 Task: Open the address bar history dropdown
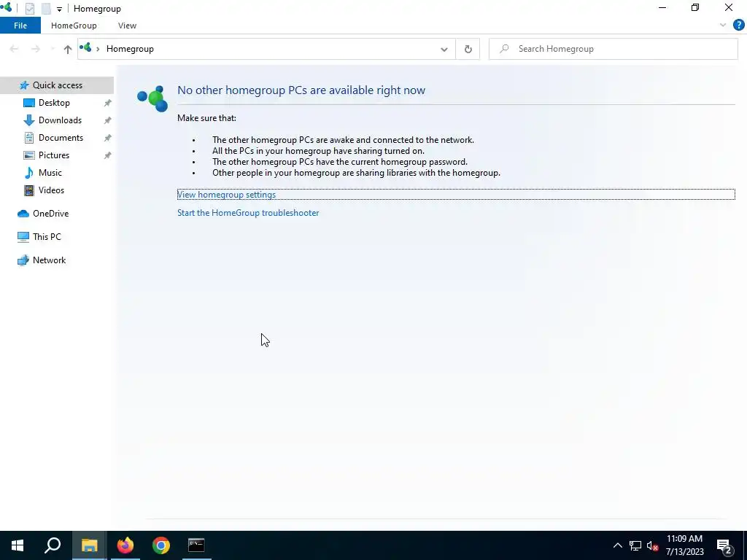pos(444,49)
